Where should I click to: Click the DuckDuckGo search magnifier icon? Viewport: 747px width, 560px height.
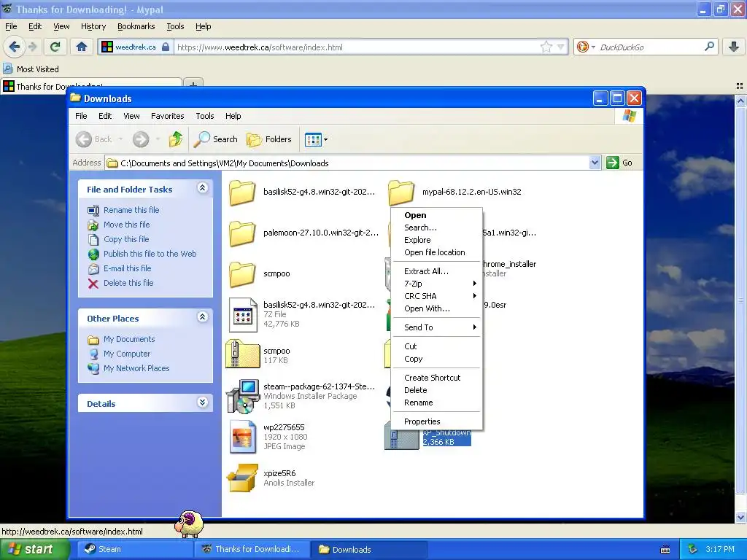coord(709,47)
